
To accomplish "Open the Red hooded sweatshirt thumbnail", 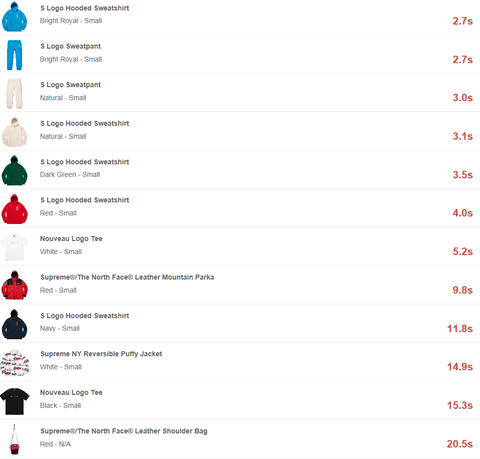I will coord(14,209).
